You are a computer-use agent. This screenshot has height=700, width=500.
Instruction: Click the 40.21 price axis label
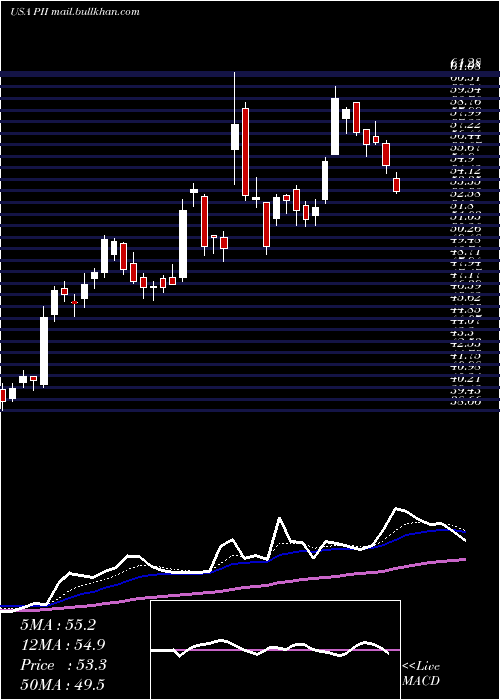click(x=465, y=379)
